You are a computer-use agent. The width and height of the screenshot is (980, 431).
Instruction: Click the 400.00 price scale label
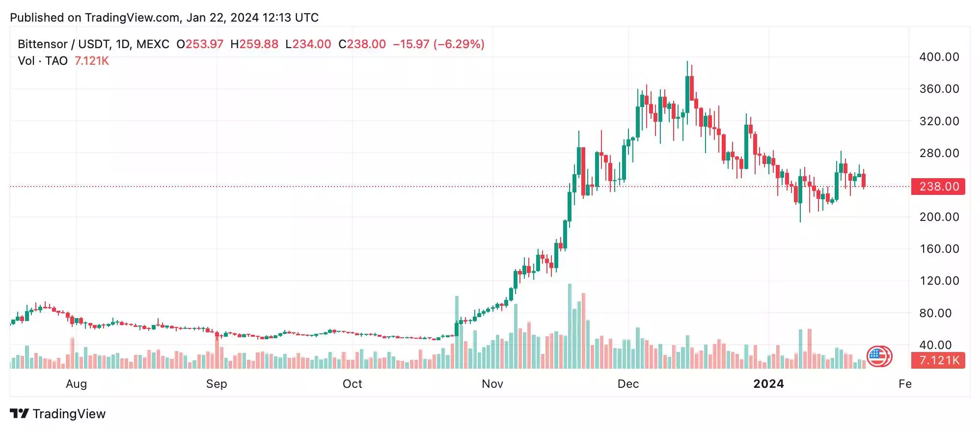point(939,57)
